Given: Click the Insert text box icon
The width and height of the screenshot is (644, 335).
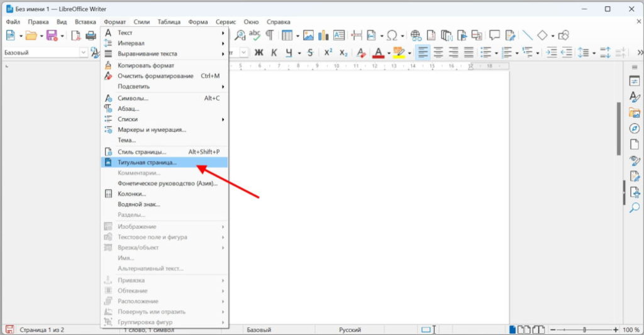Looking at the screenshot, I should click(x=339, y=35).
